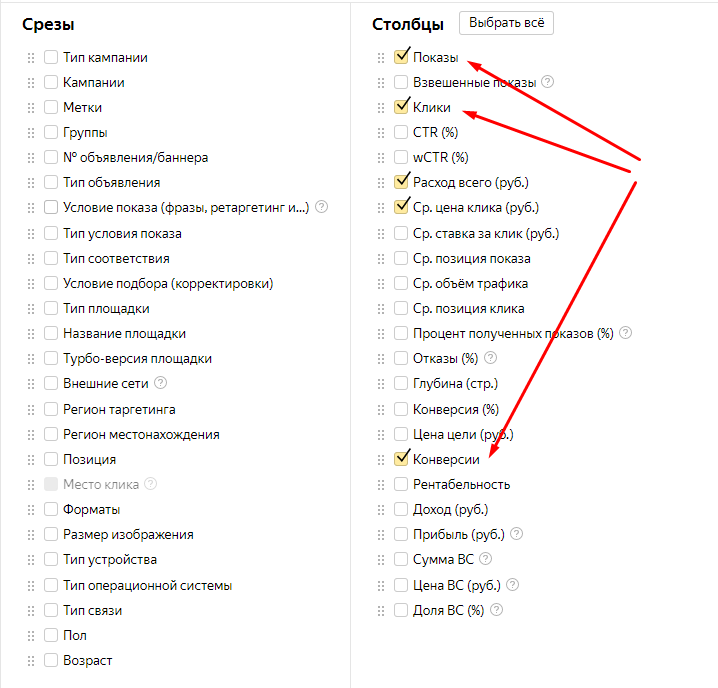Show hint for Отказы (%)

pyautogui.click(x=490, y=358)
